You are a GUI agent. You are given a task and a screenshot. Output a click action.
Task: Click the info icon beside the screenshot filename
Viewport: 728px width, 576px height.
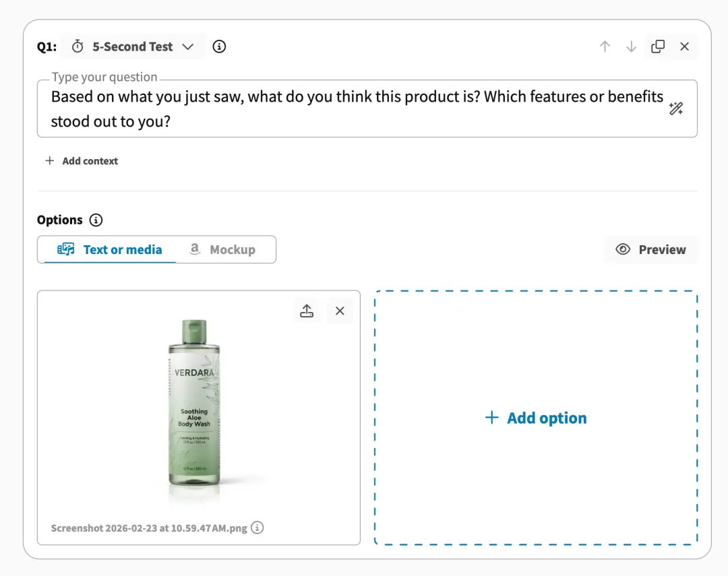[x=257, y=528]
